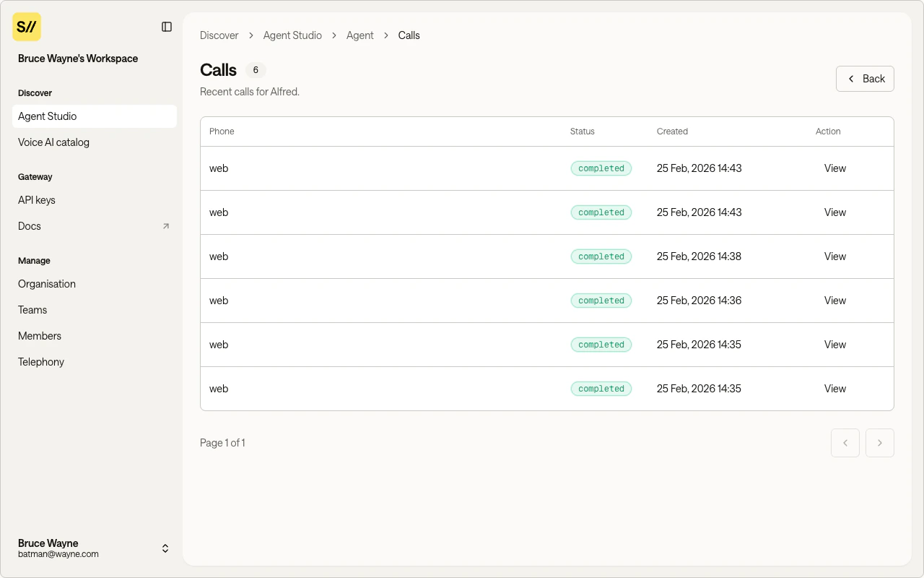Open Telephony under Manage

(40, 361)
